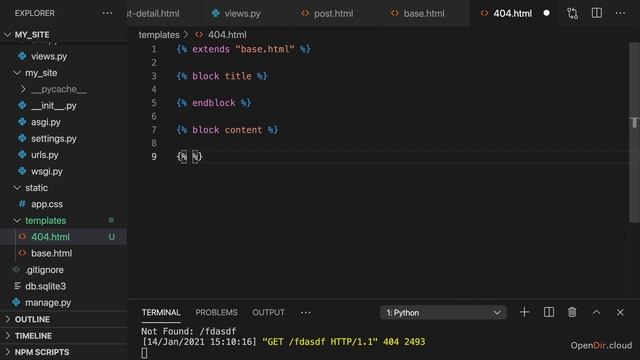
Task: Click the EXPLORER panel title
Action: tap(35, 13)
